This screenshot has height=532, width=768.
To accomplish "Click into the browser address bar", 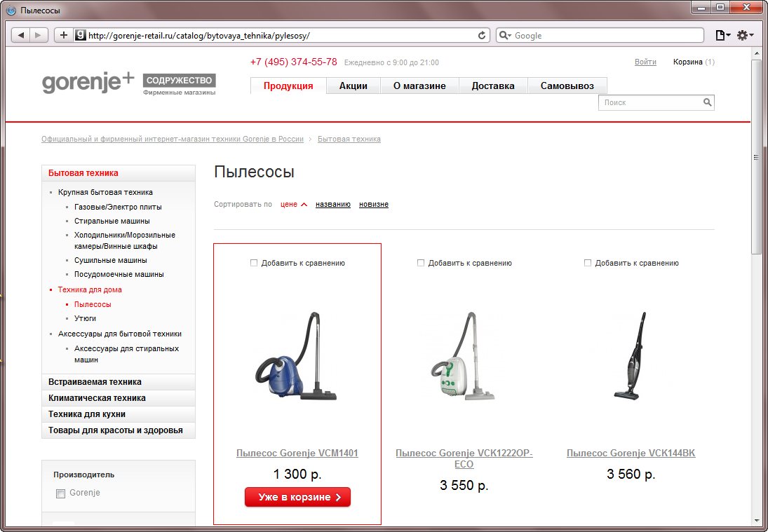I will [x=282, y=35].
